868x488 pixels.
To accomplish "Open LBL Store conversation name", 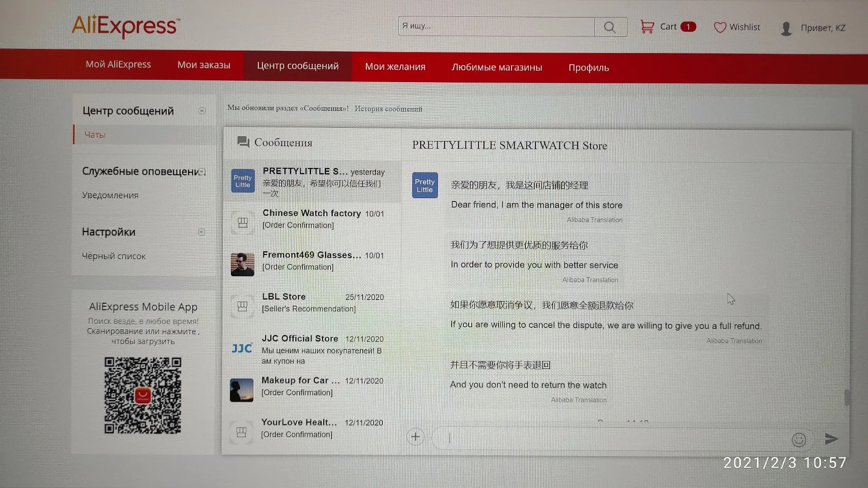I will tap(284, 296).
